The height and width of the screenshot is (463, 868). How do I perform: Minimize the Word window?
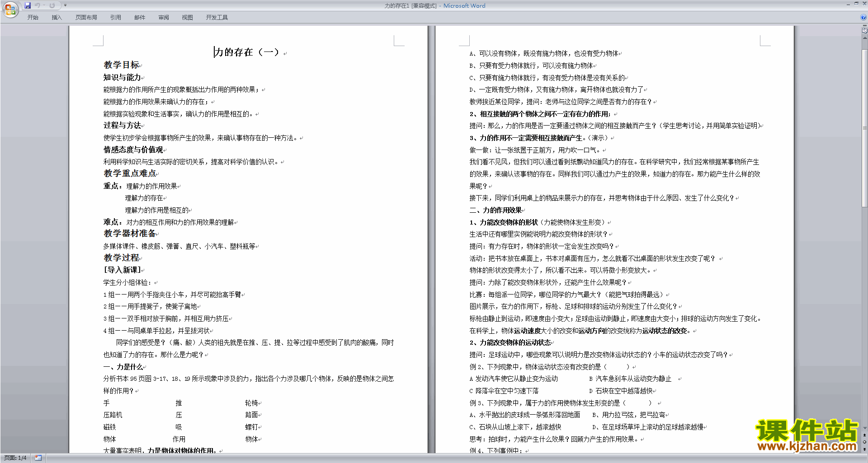[x=848, y=4]
